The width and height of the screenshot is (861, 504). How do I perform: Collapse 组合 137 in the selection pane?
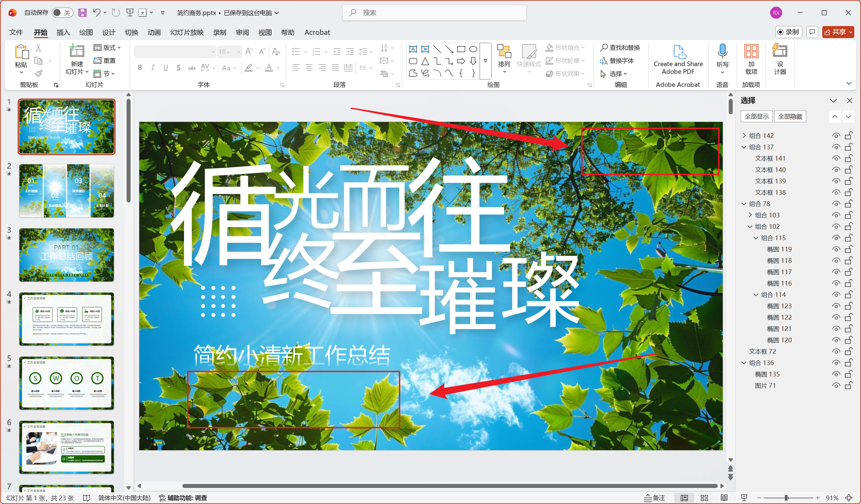tap(744, 147)
